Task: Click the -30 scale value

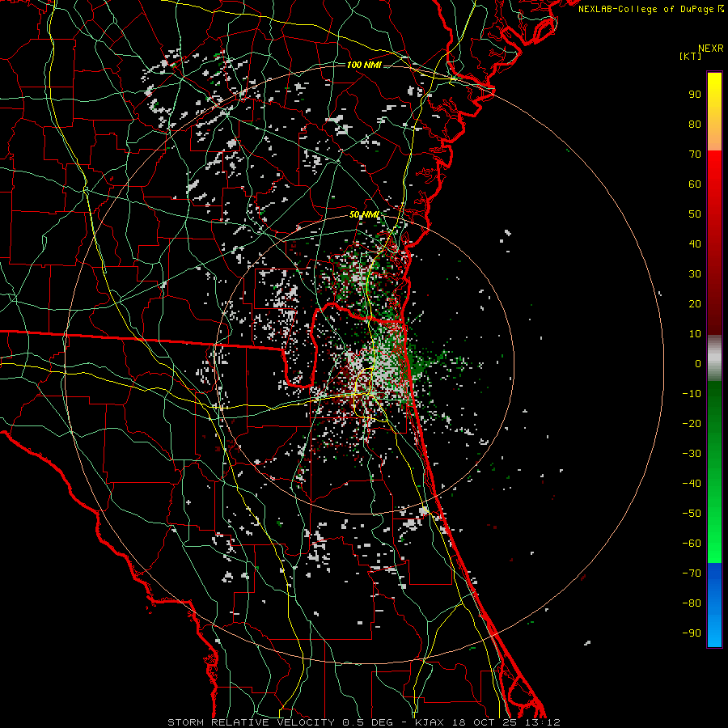Action: [x=692, y=454]
